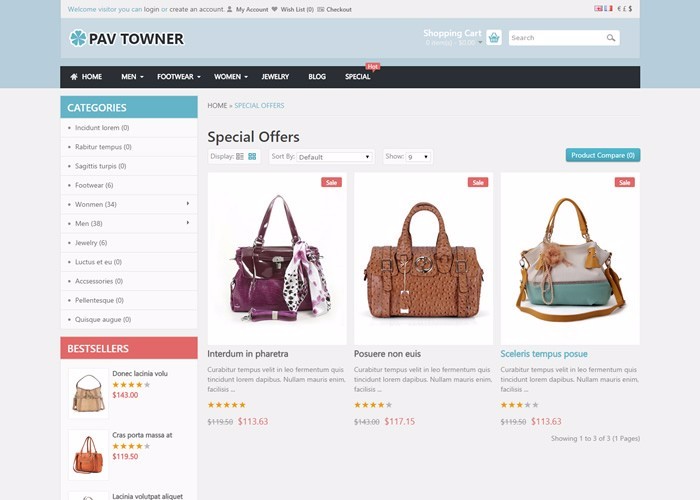Open the Show count dropdown
Image resolution: width=700 pixels, height=500 pixels.
(x=418, y=157)
